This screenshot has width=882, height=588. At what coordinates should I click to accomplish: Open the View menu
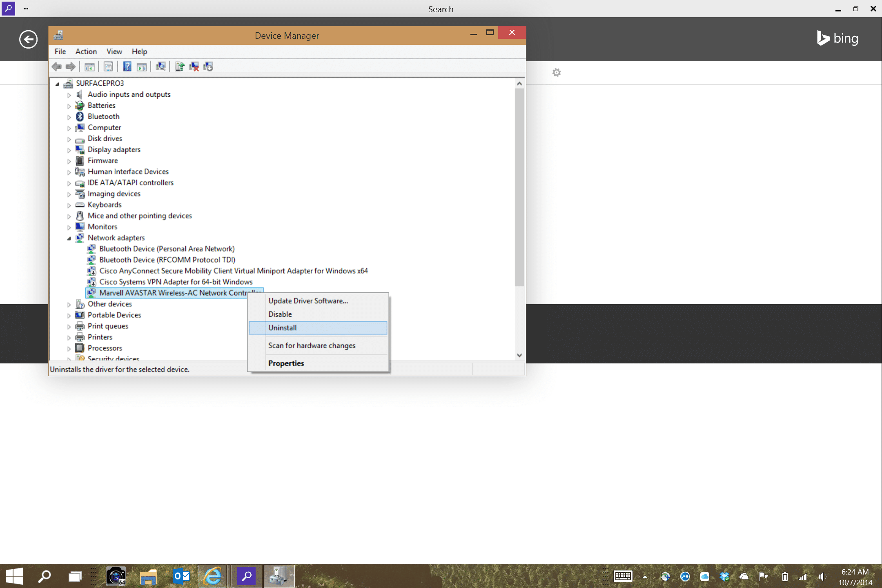click(114, 51)
